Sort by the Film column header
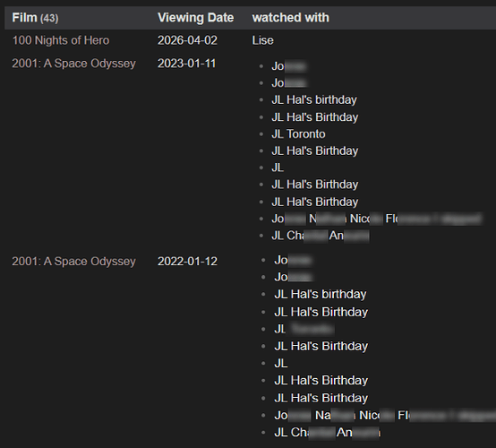Image resolution: width=496 pixels, height=448 pixels. (25, 18)
